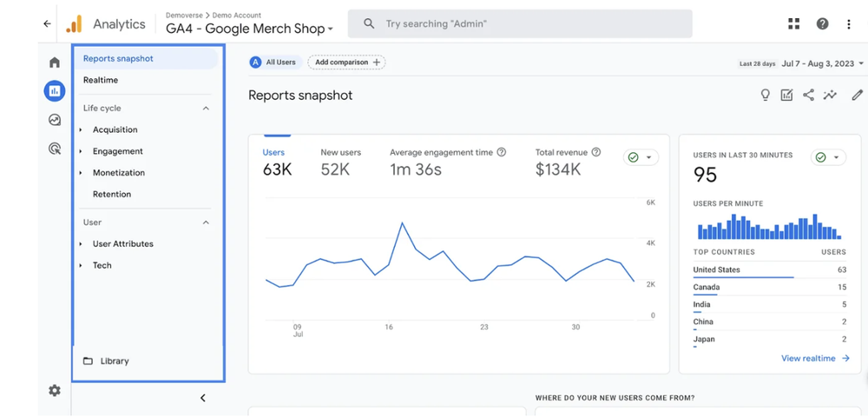This screenshot has height=417, width=868.
Task: Select Reports snapshot in navigation
Action: [146, 59]
